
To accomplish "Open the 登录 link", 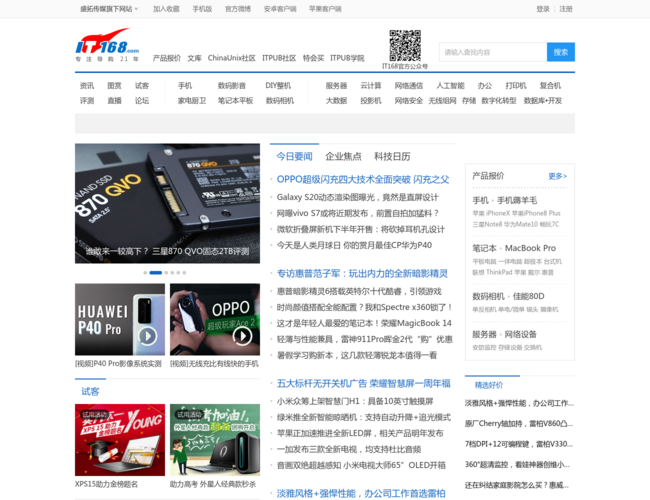I will [543, 9].
